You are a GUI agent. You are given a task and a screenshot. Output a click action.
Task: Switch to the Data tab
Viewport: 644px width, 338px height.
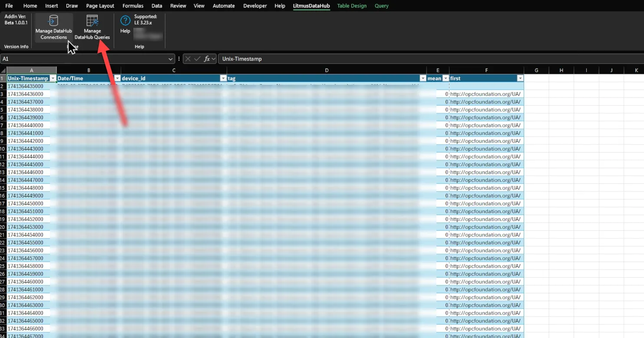157,6
